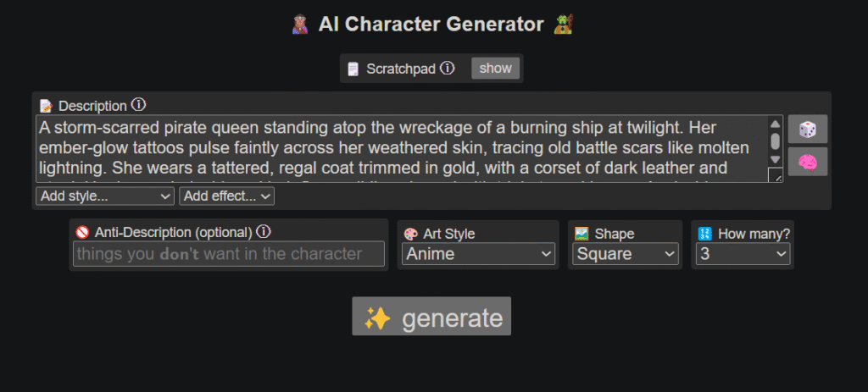Click the dice random description icon
The image size is (868, 392).
pos(808,130)
